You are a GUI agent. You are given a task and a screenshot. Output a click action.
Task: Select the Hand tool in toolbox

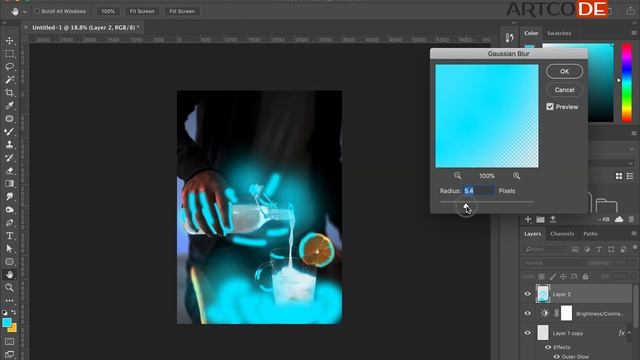coord(9,275)
